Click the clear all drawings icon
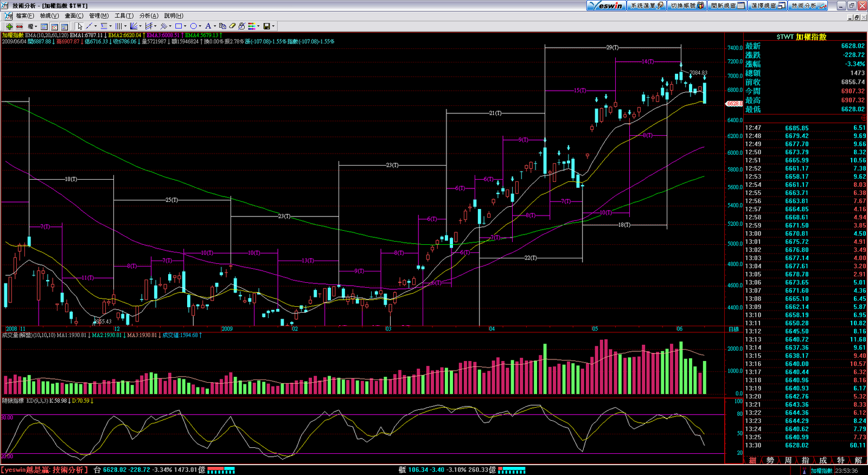Viewport: 868px width, 475px height. (x=242, y=26)
